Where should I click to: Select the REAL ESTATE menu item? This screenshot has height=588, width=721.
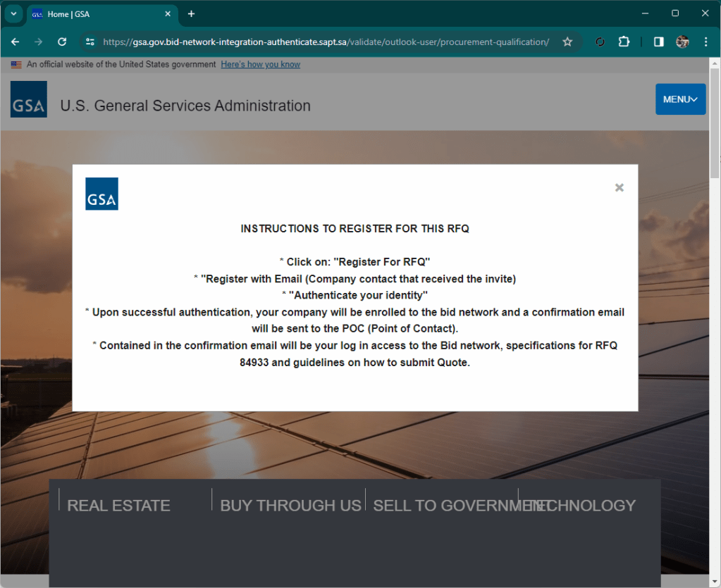tap(118, 506)
